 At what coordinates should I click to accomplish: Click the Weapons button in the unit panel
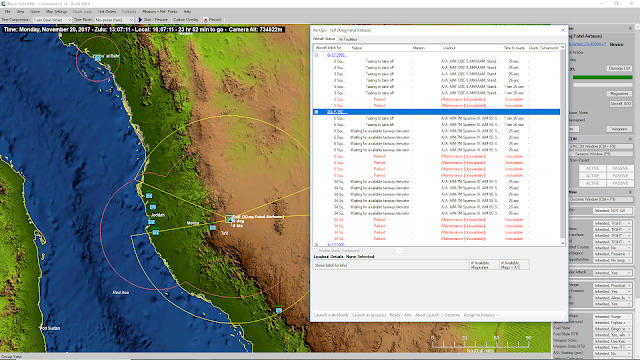pyautogui.click(x=619, y=129)
